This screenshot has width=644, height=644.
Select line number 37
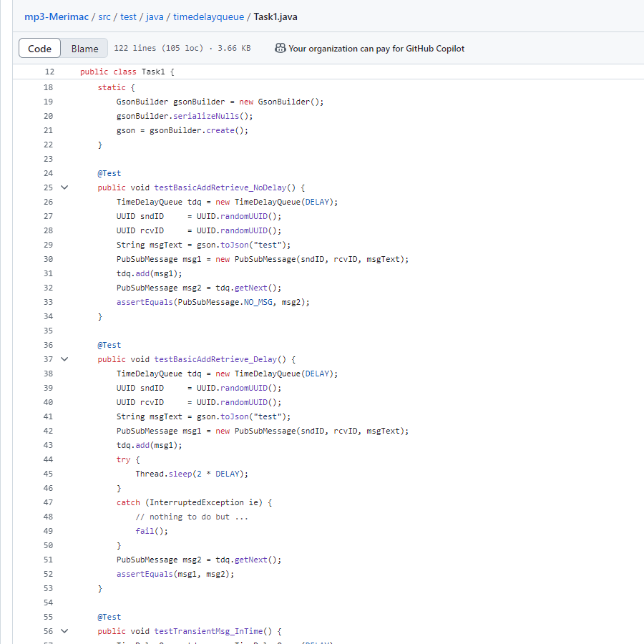click(48, 359)
